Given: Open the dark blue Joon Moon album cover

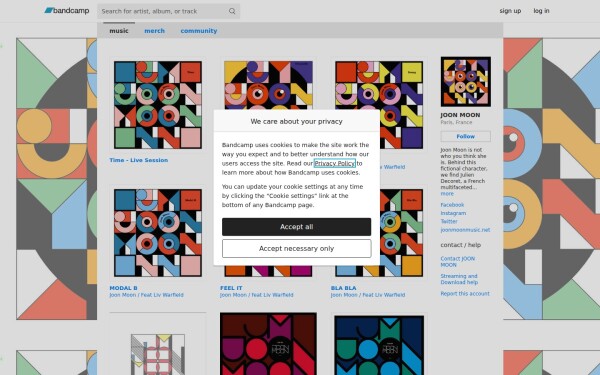Looking at the screenshot, I should click(379, 345).
